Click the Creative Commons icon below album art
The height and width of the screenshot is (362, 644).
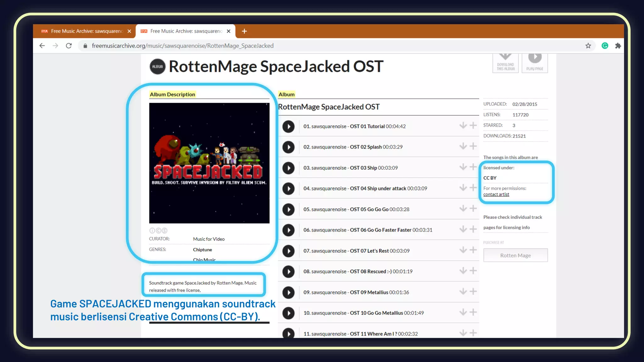coord(158,230)
